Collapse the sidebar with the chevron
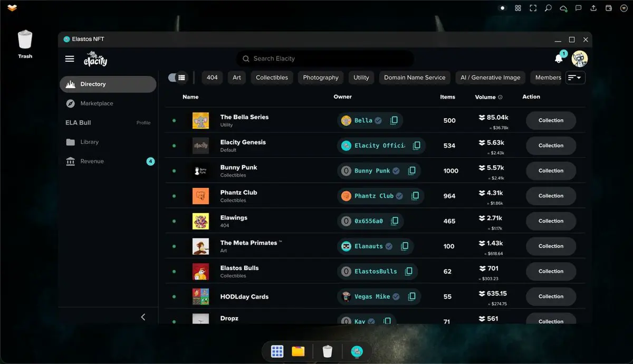Viewport: 633px width, 364px height. (143, 317)
